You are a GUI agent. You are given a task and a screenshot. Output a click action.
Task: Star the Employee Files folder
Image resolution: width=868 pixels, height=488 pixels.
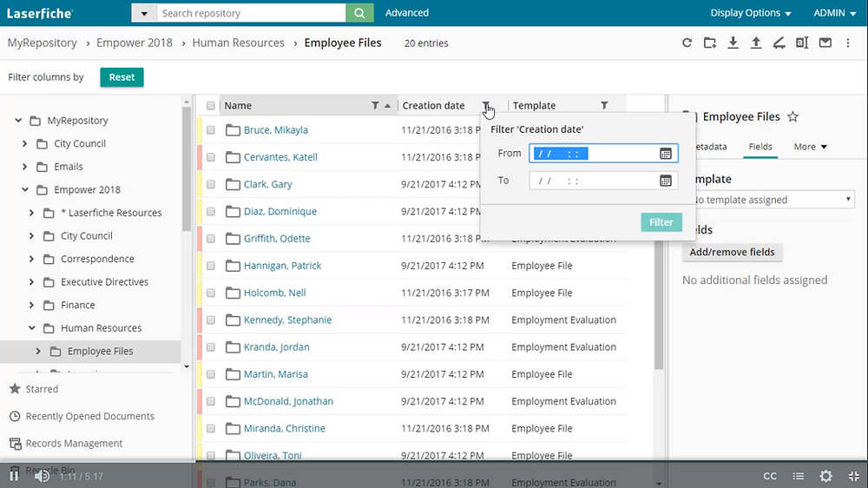click(792, 116)
